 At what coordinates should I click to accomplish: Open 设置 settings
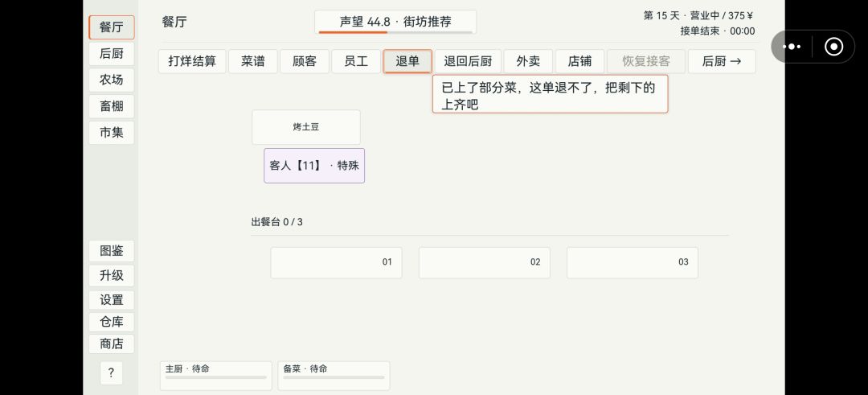pyautogui.click(x=111, y=300)
